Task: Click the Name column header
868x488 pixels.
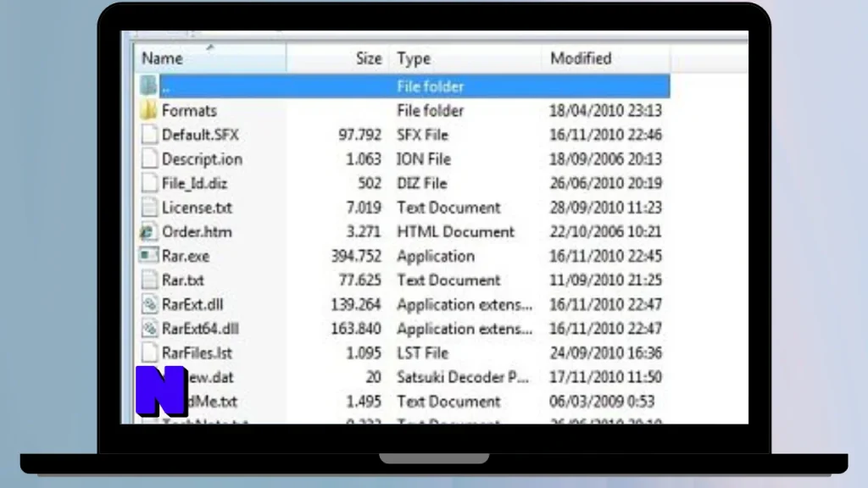Action: click(x=210, y=58)
